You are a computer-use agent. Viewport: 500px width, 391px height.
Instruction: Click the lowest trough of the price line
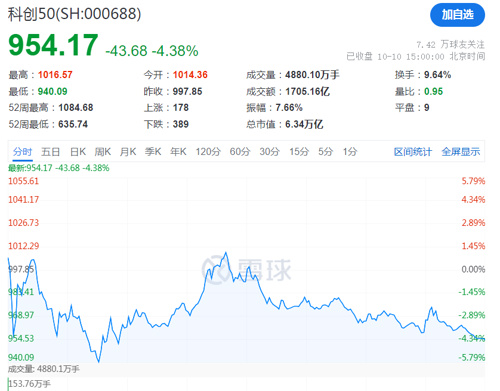coord(99,362)
